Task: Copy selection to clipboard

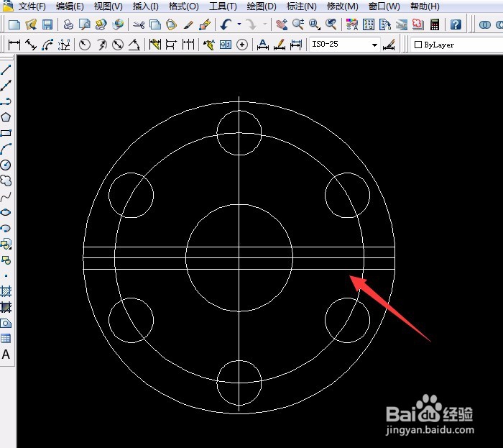Action: tap(155, 24)
